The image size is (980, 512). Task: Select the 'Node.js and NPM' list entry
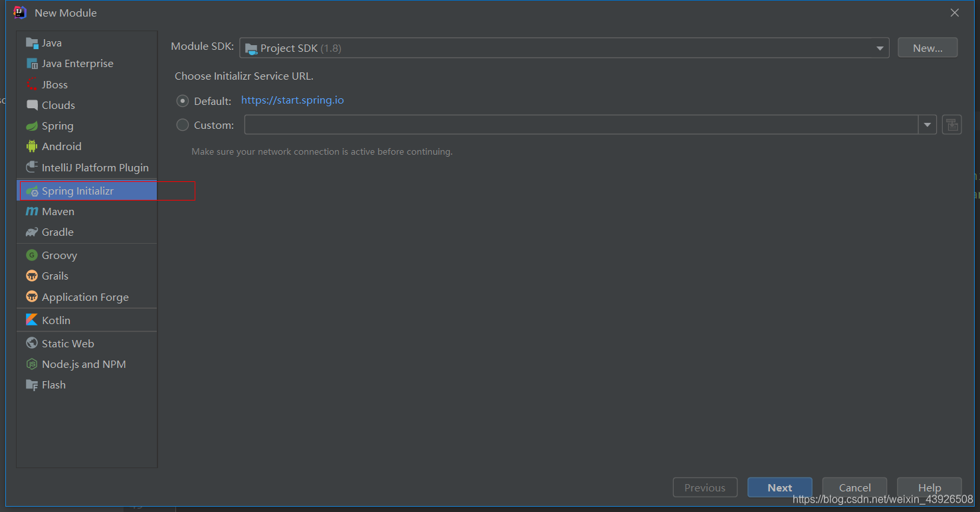[87, 364]
